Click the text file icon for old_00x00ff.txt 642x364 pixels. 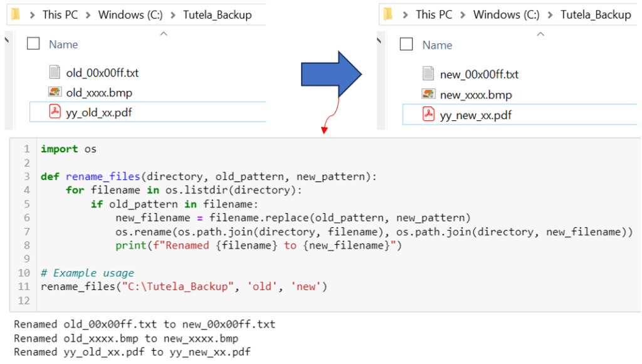click(55, 73)
